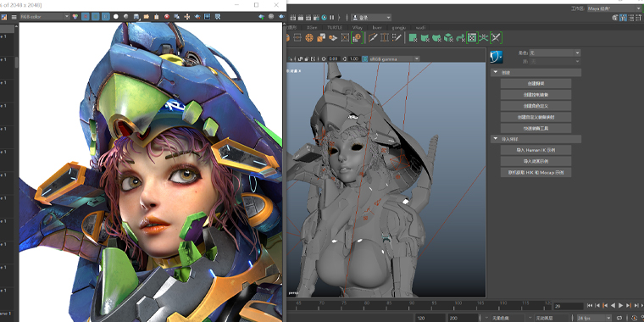Switch to the buer shelf tab

point(377,27)
